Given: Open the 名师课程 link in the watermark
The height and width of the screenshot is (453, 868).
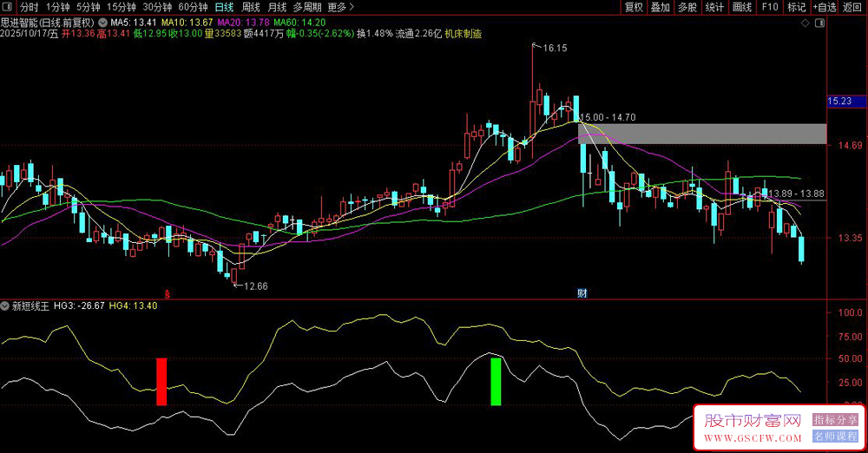Looking at the screenshot, I should click(835, 435).
